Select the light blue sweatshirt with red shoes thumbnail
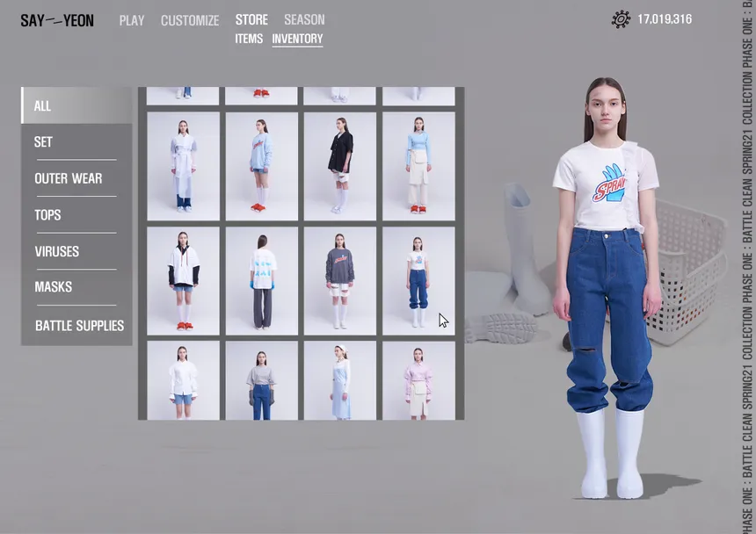This screenshot has height=534, width=756. pos(262,166)
